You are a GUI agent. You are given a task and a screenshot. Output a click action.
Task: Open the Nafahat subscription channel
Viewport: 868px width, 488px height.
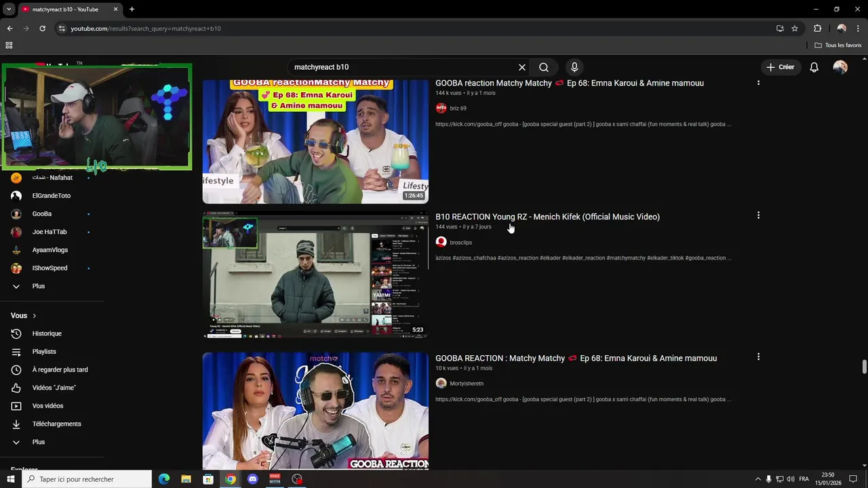[52, 178]
